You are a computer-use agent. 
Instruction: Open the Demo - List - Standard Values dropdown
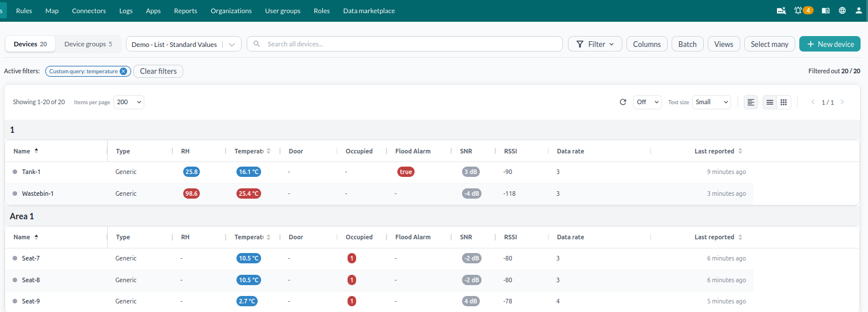click(x=183, y=44)
